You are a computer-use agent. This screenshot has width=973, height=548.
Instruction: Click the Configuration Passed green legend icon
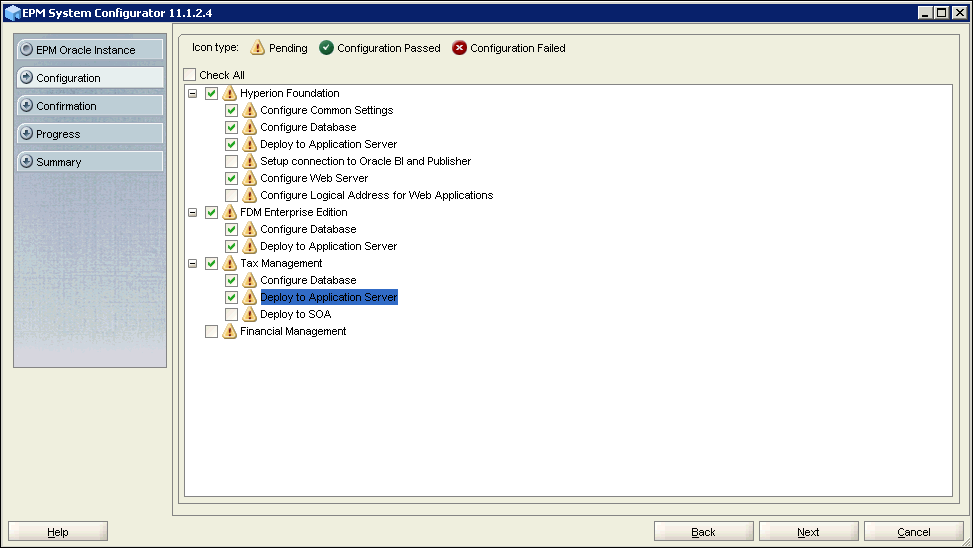click(x=326, y=48)
